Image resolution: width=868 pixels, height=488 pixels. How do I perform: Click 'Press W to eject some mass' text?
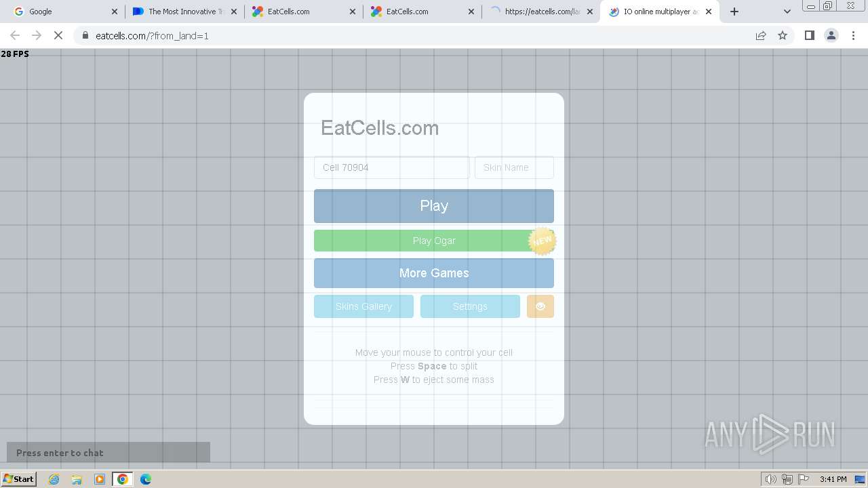434,380
